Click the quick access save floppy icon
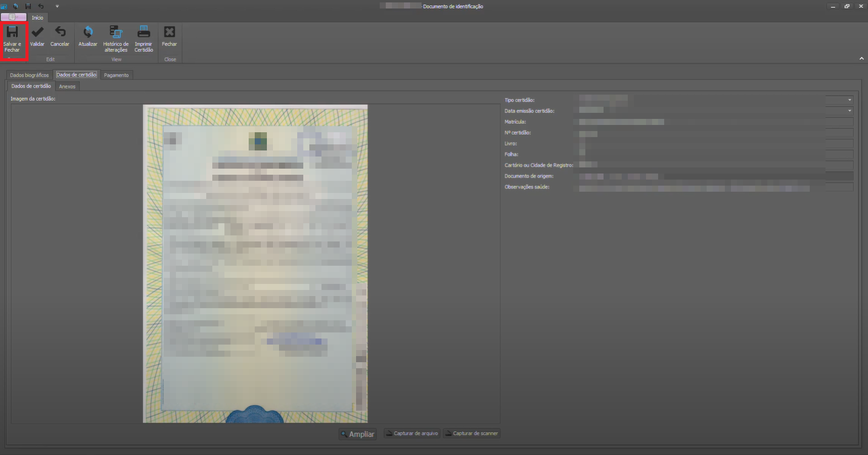The image size is (868, 455). [28, 6]
